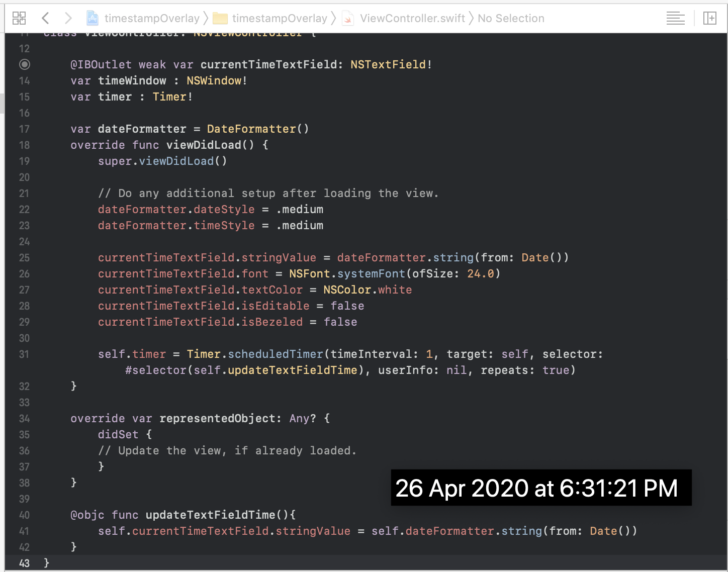Viewport: 728px width, 572px height.
Task: Click 'timeStyle' on line 23
Action: coord(224,225)
